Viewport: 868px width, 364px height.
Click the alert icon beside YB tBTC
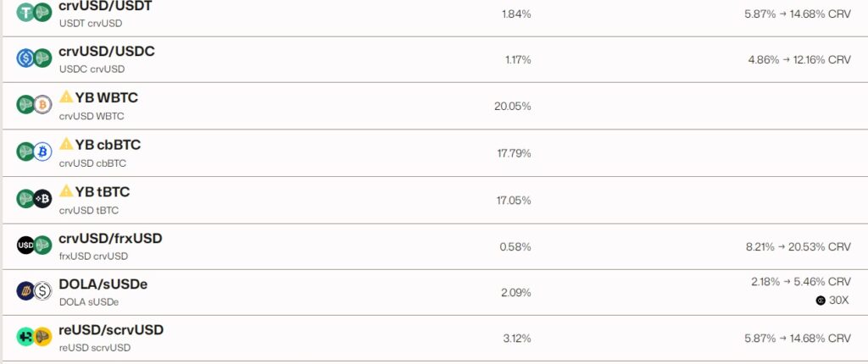tap(66, 191)
